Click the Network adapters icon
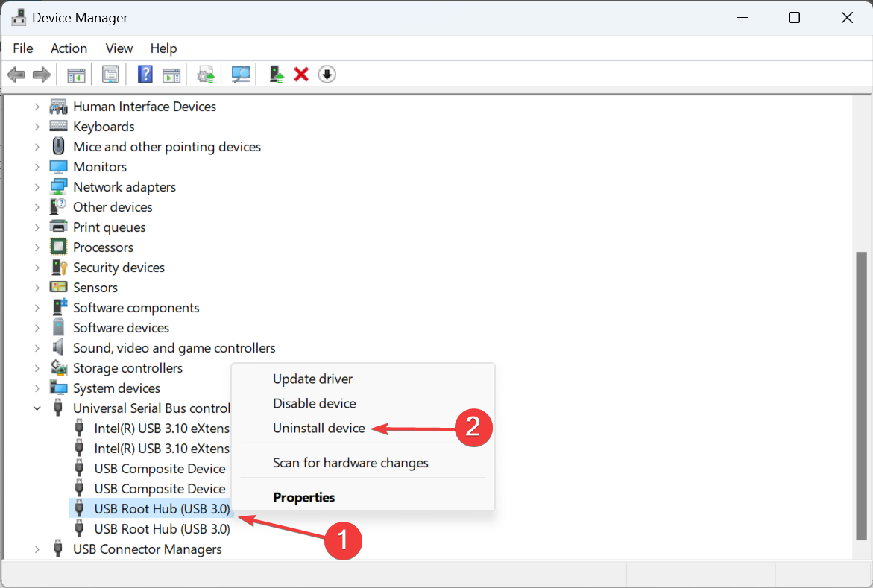 [x=58, y=186]
